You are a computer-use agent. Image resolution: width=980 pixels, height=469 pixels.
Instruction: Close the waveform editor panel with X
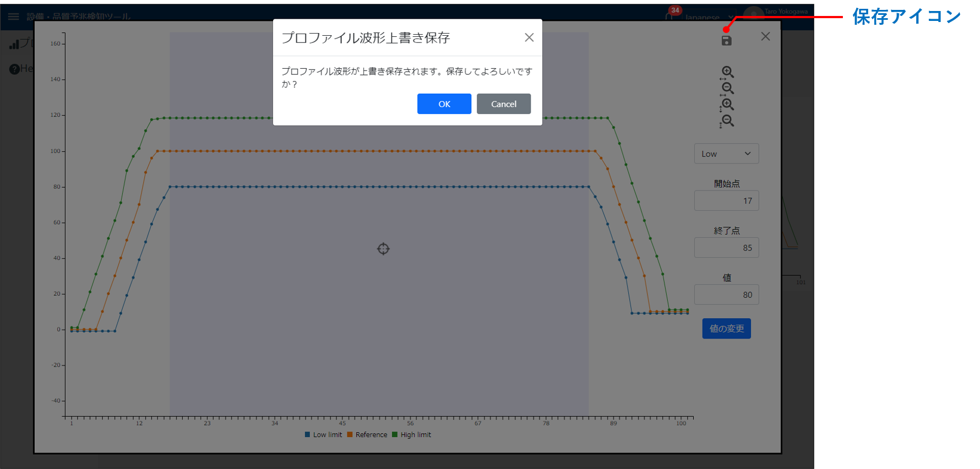(765, 36)
